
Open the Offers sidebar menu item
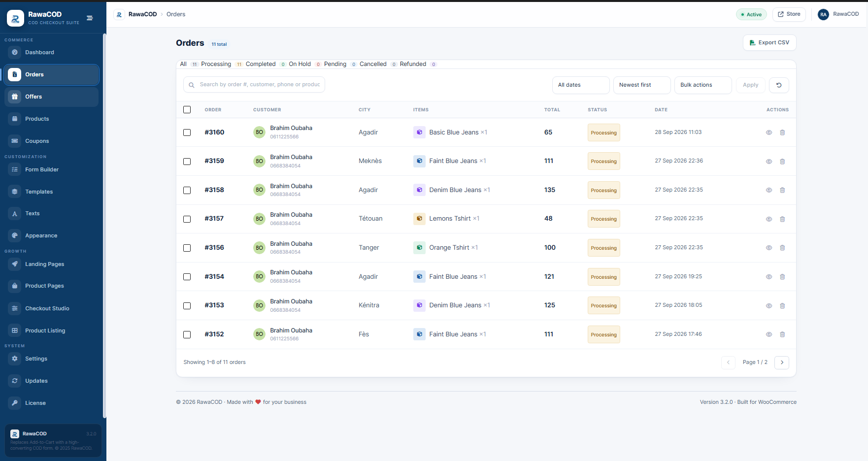[x=52, y=97]
